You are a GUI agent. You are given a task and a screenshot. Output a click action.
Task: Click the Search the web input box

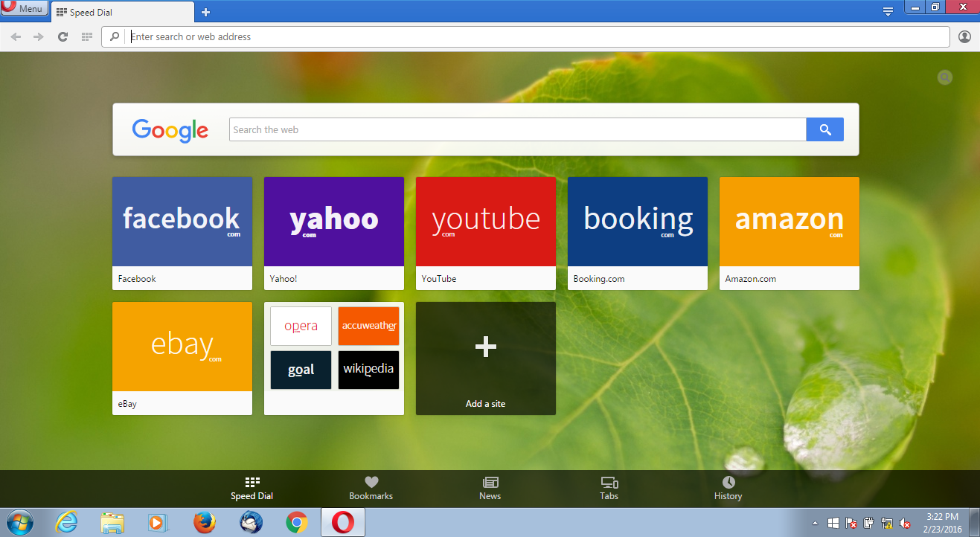[517, 129]
